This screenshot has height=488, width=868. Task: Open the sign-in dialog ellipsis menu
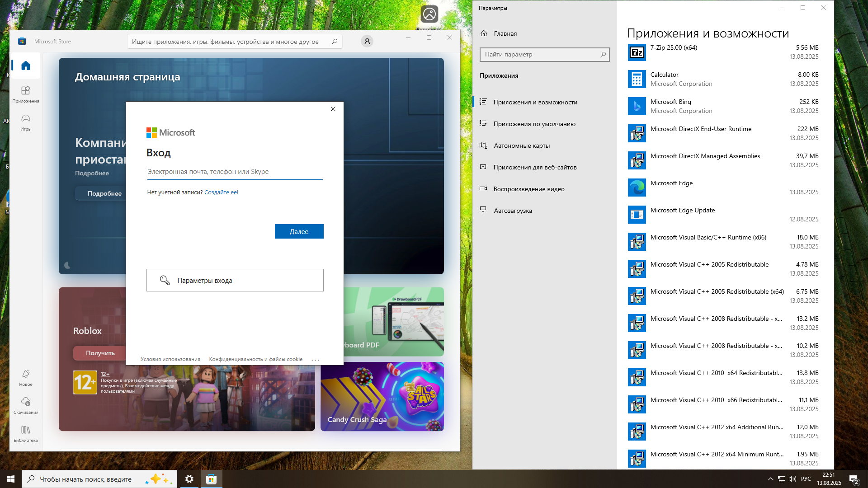(316, 360)
